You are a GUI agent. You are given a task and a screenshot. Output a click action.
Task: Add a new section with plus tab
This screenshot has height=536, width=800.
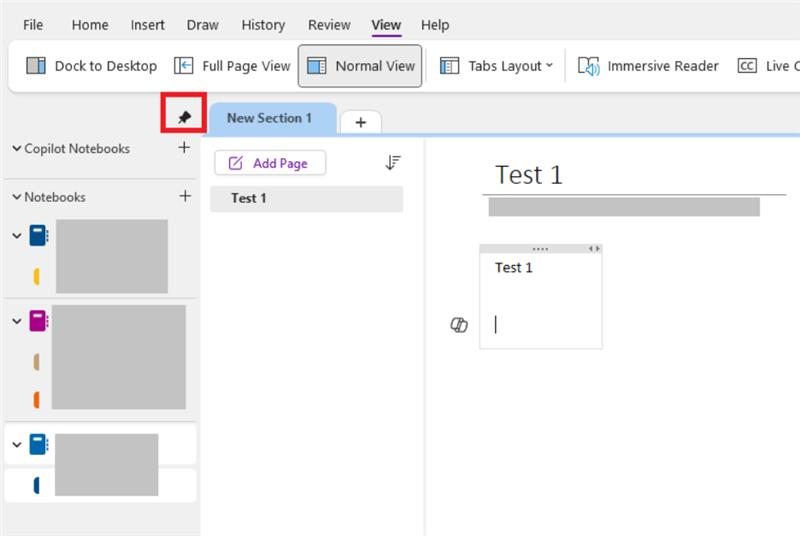[x=361, y=122]
